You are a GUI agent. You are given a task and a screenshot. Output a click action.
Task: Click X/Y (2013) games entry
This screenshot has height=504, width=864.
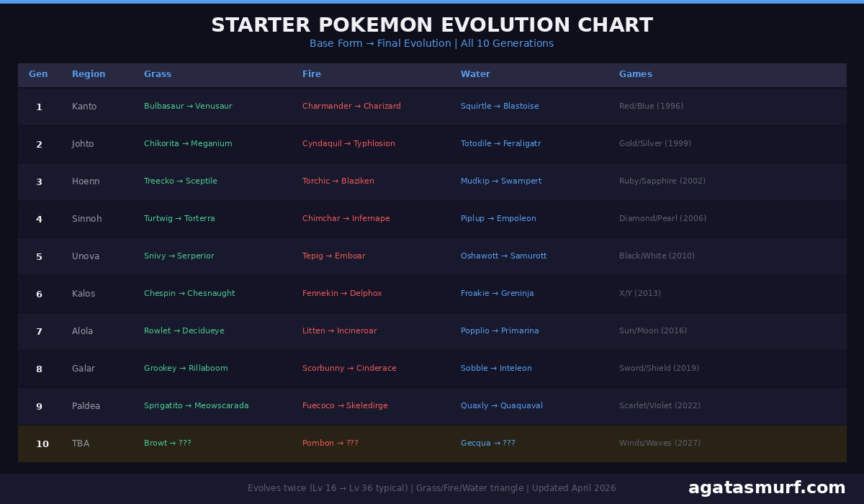640,294
